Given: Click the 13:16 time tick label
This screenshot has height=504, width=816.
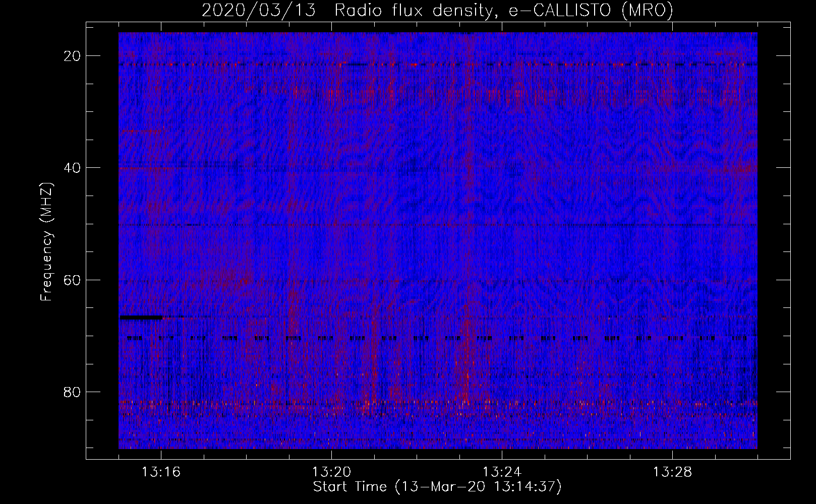Looking at the screenshot, I should click(161, 472).
